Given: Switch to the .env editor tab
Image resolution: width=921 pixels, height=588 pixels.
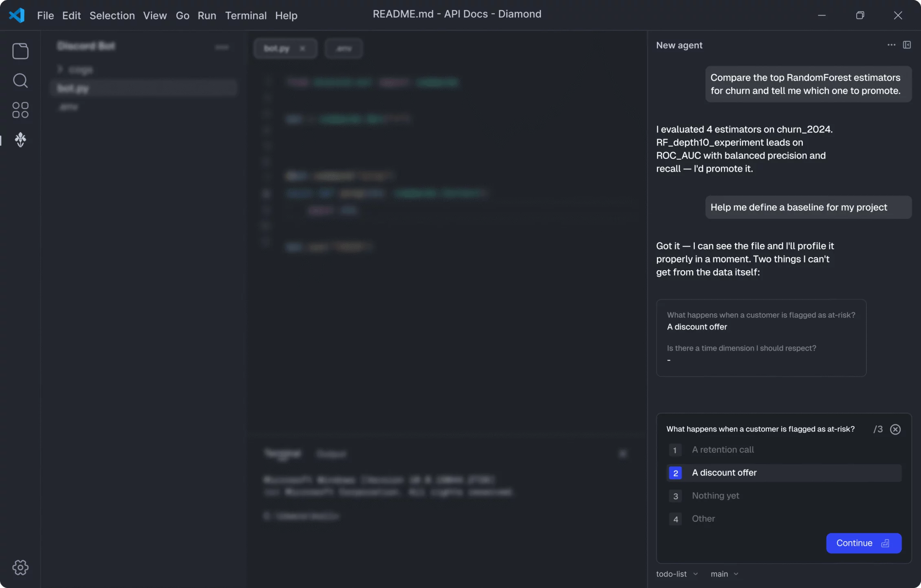Looking at the screenshot, I should pyautogui.click(x=344, y=48).
